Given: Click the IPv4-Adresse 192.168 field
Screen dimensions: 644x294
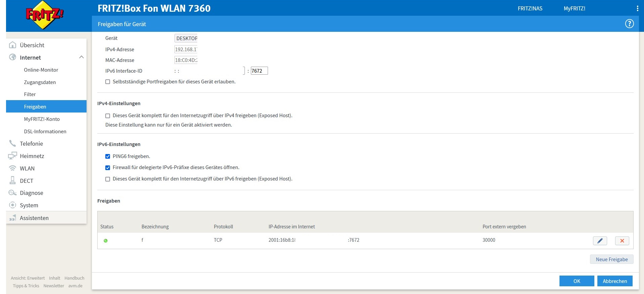Looking at the screenshot, I should (x=186, y=49).
